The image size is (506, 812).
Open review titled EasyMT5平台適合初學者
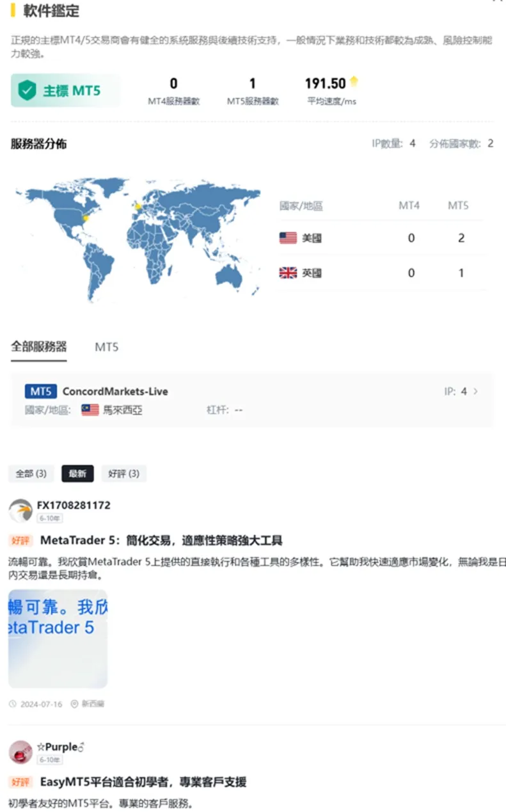point(143,782)
